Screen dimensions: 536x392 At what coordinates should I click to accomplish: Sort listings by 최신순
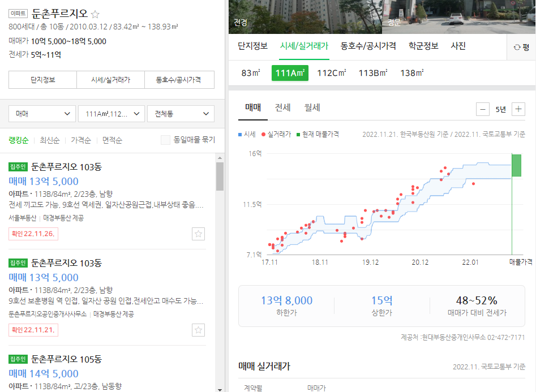coord(50,140)
